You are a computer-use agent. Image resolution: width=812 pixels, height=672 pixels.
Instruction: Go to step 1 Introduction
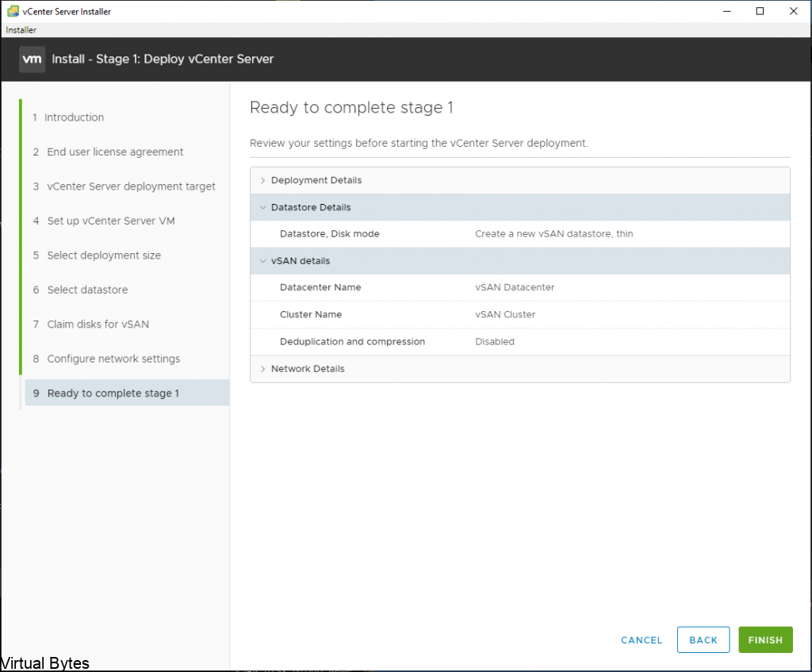tap(68, 117)
